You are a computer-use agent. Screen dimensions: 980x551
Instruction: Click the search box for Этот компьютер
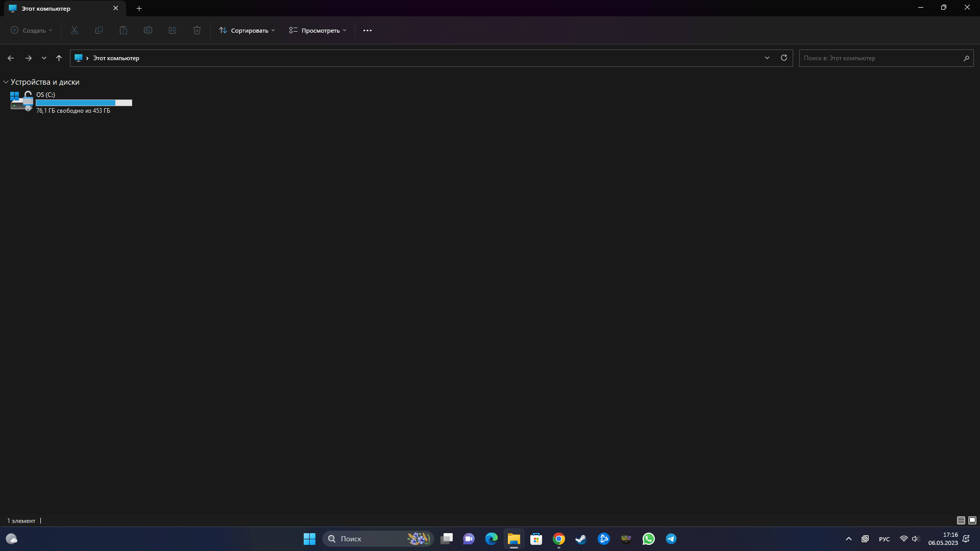[x=880, y=58]
